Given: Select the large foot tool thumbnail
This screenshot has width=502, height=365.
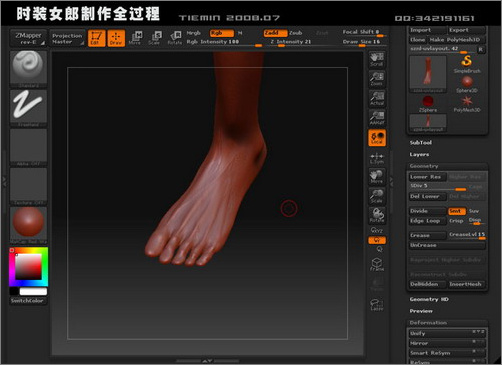Looking at the screenshot, I should 428,74.
